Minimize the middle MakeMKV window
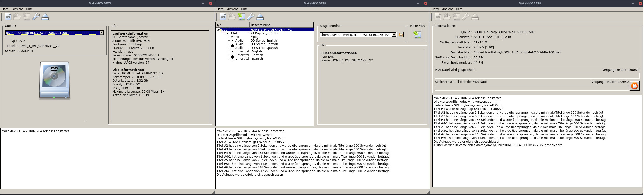Image resolution: width=644 pixels, height=195 pixels. 418,3
